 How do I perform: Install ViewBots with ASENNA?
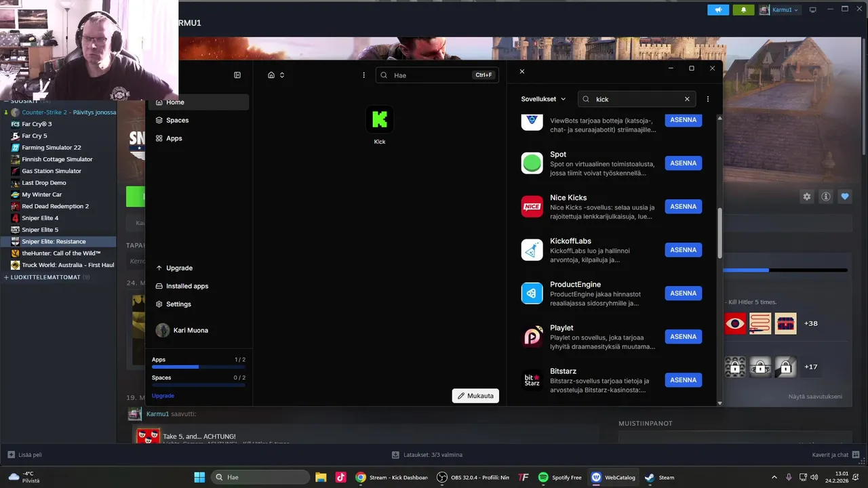(x=684, y=120)
